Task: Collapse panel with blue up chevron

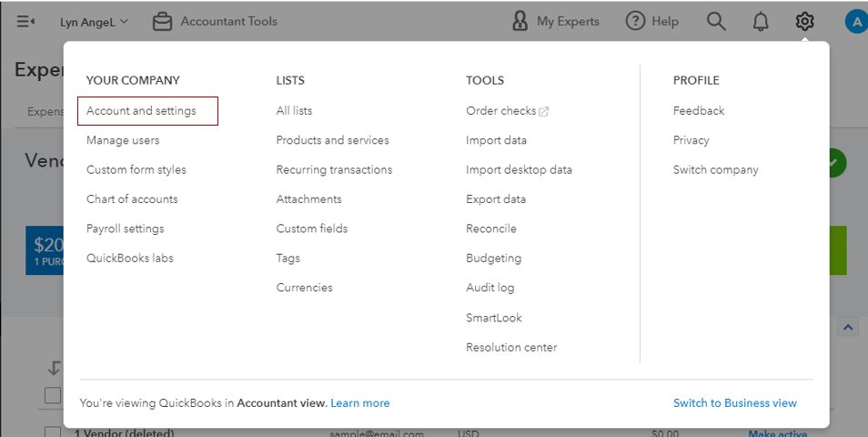Action: (x=847, y=327)
